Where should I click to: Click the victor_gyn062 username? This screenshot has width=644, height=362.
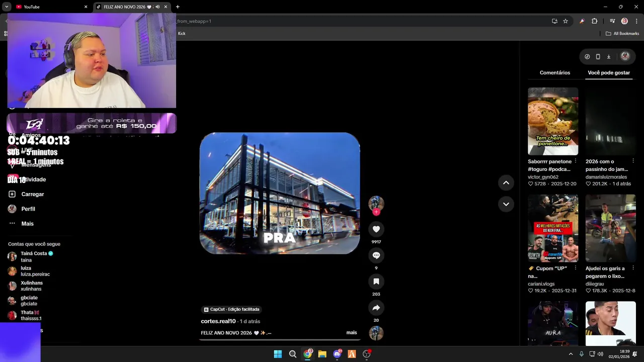543,177
